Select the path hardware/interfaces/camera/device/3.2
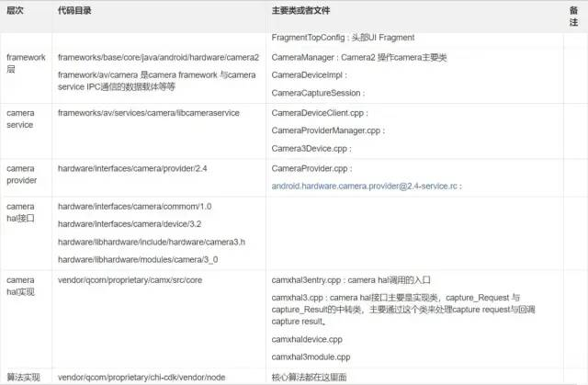Image resolution: width=588 pixels, height=385 pixels. click(x=130, y=224)
